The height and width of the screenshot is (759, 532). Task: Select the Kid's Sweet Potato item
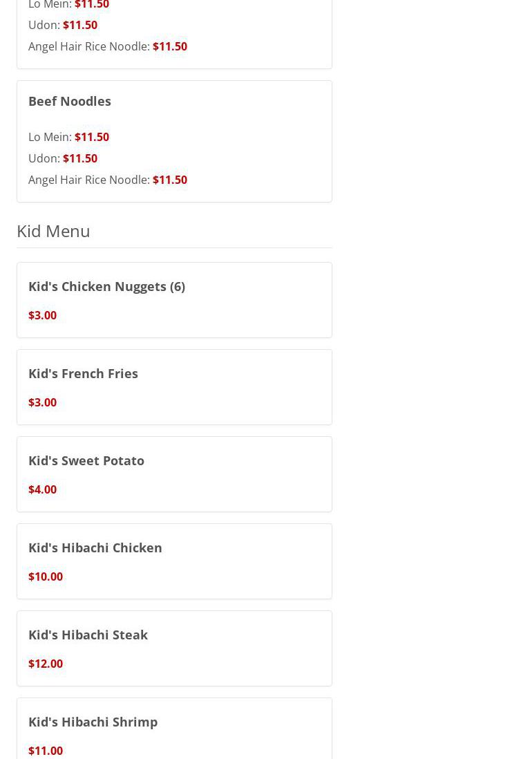(x=86, y=460)
